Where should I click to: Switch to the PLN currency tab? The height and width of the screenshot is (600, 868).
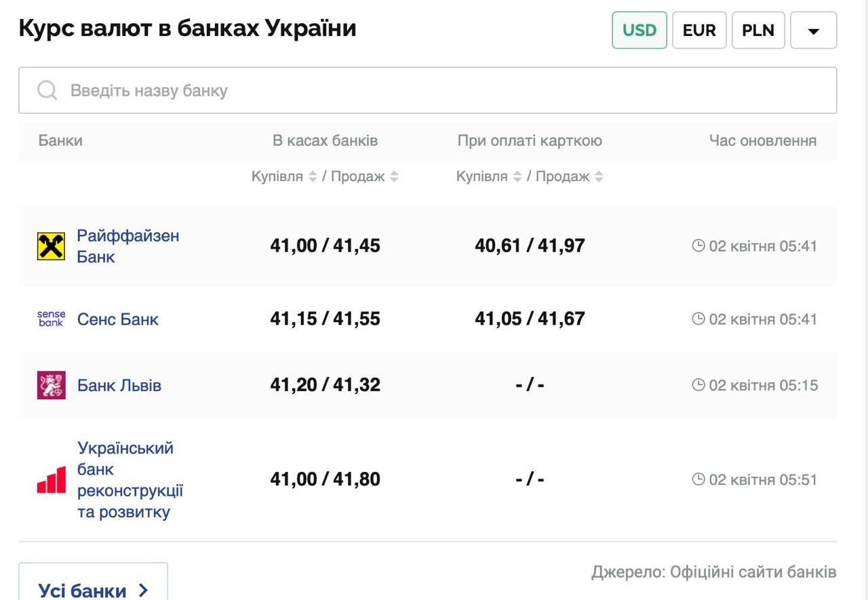757,31
